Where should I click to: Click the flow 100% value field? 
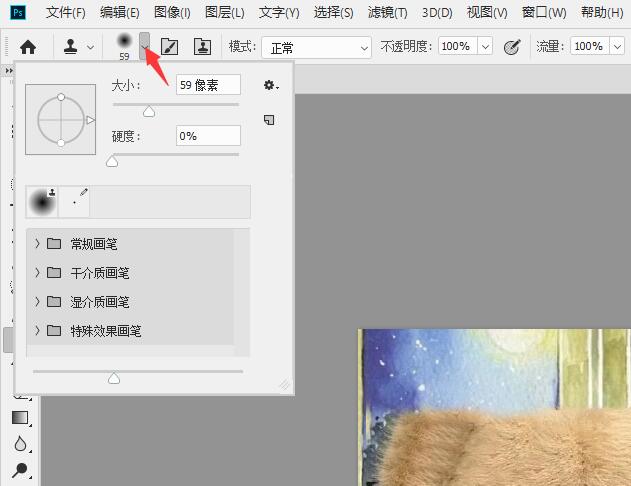(x=590, y=46)
